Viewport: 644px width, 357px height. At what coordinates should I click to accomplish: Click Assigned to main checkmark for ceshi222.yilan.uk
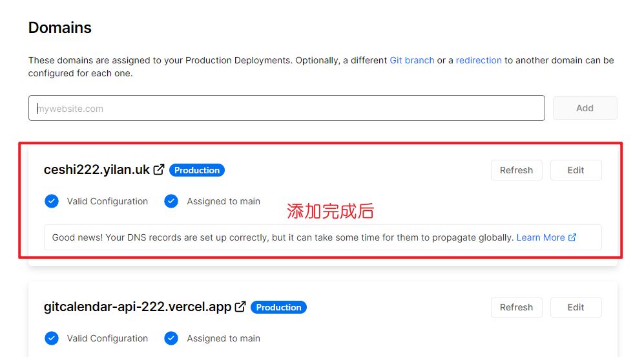(171, 201)
